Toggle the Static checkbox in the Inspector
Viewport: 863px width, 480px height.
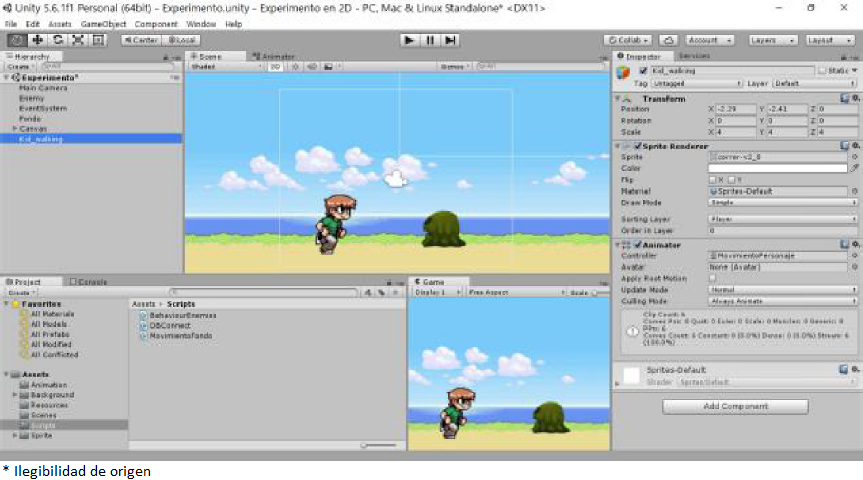822,71
